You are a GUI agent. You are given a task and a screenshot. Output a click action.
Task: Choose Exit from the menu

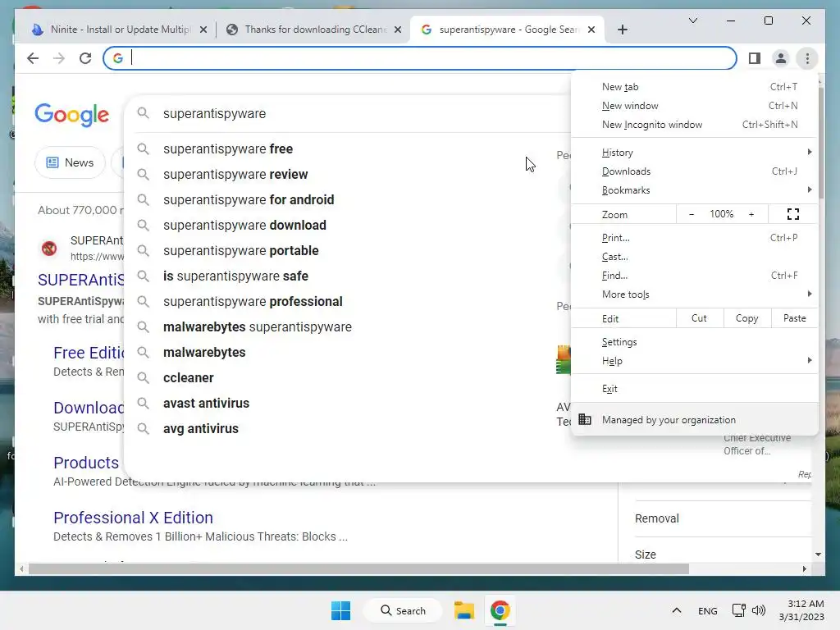[694, 388]
